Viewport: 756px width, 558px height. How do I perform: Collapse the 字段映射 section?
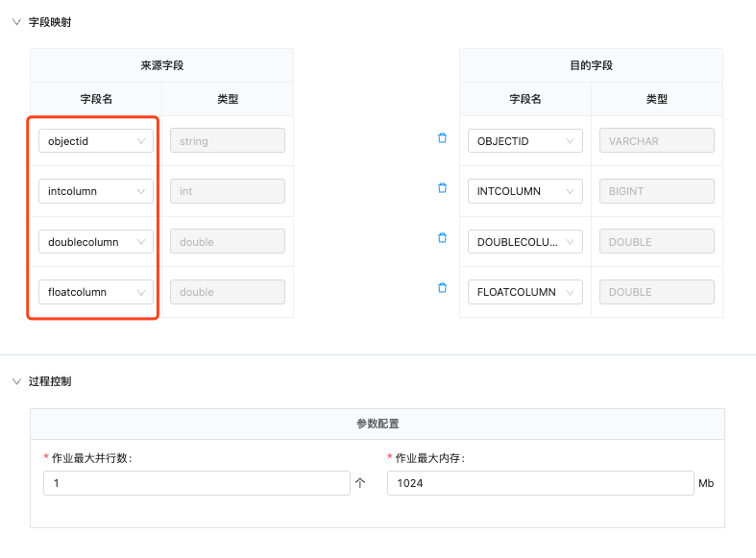[16, 22]
